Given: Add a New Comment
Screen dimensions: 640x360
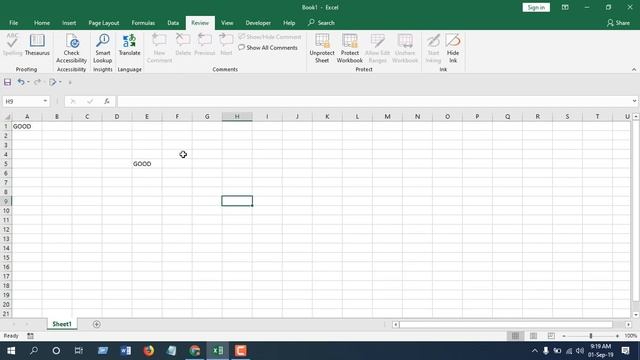Looking at the screenshot, I should coord(159,48).
